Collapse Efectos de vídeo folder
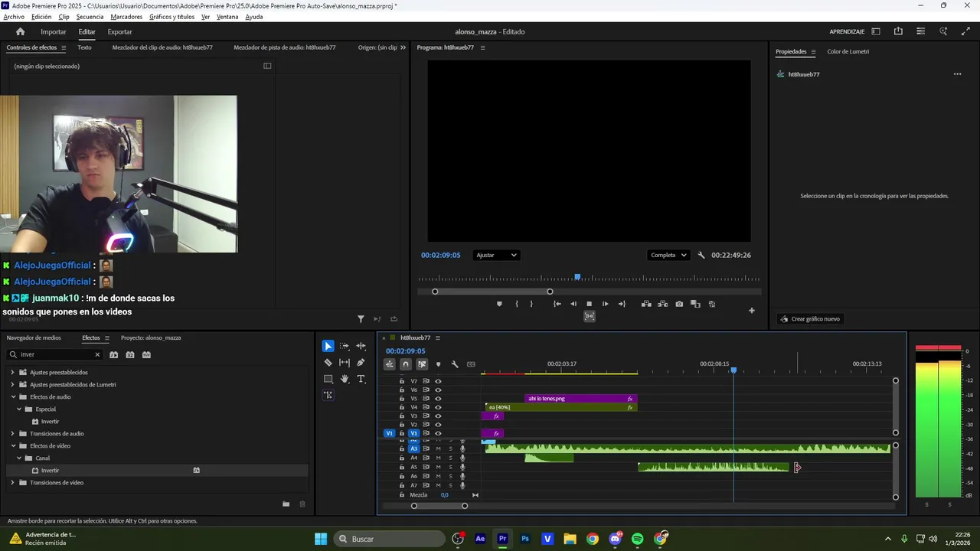The image size is (980, 551). 12,446
